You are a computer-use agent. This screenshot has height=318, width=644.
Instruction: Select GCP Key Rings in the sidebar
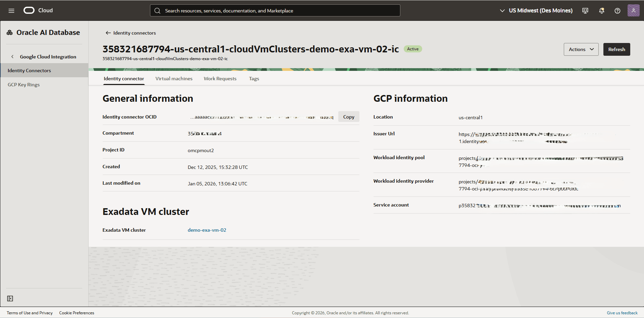tap(23, 84)
